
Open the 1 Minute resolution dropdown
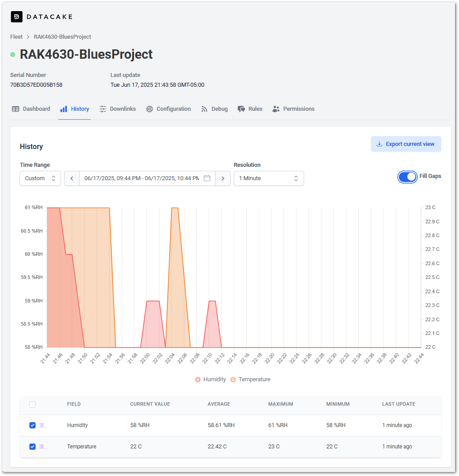tap(269, 178)
